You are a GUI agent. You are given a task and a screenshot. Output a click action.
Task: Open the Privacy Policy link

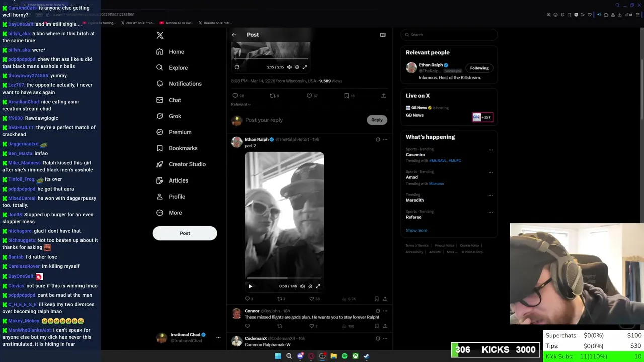tap(444, 246)
